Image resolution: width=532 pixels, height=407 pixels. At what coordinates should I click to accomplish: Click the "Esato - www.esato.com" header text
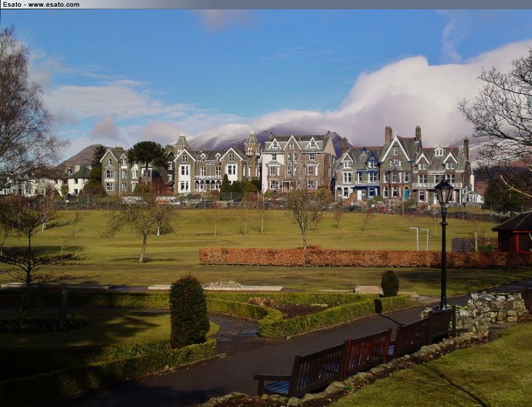coord(41,5)
